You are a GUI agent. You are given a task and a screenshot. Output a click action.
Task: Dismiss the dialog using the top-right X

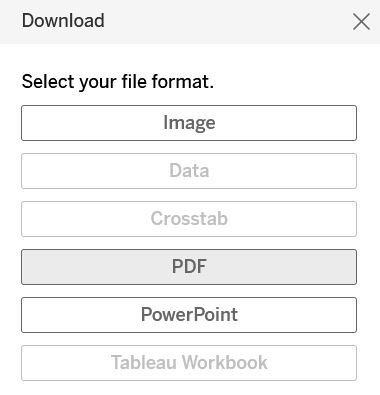361,22
